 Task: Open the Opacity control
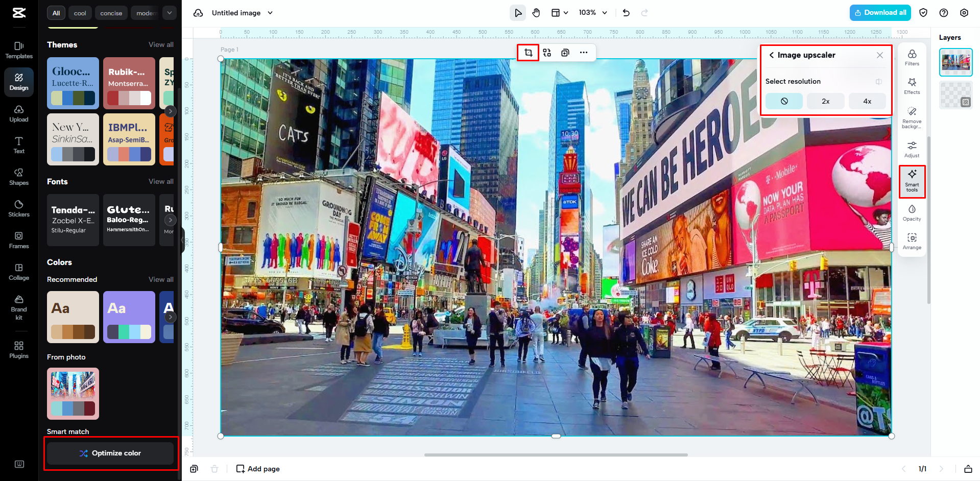coord(912,212)
